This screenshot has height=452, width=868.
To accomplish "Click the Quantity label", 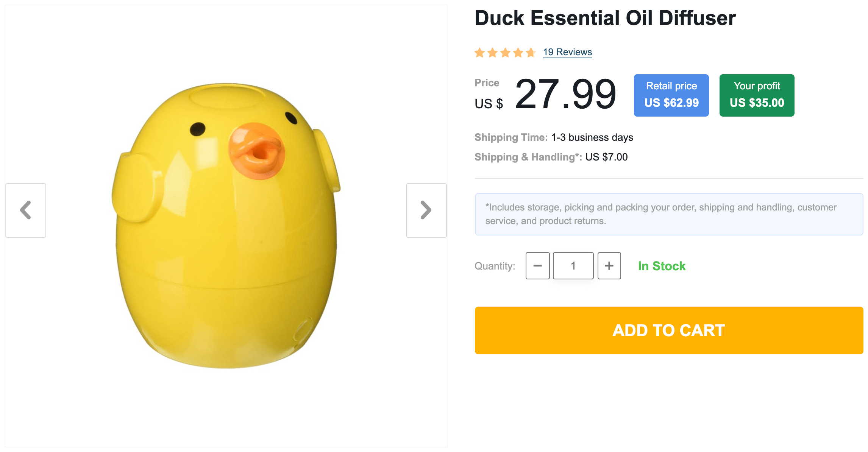I will 495,266.
